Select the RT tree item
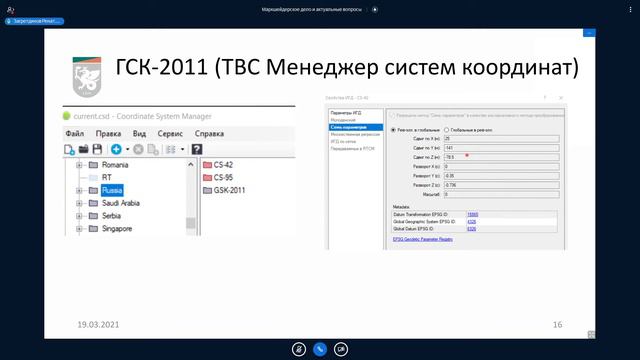Viewport: 640px width, 360px height. tap(107, 178)
